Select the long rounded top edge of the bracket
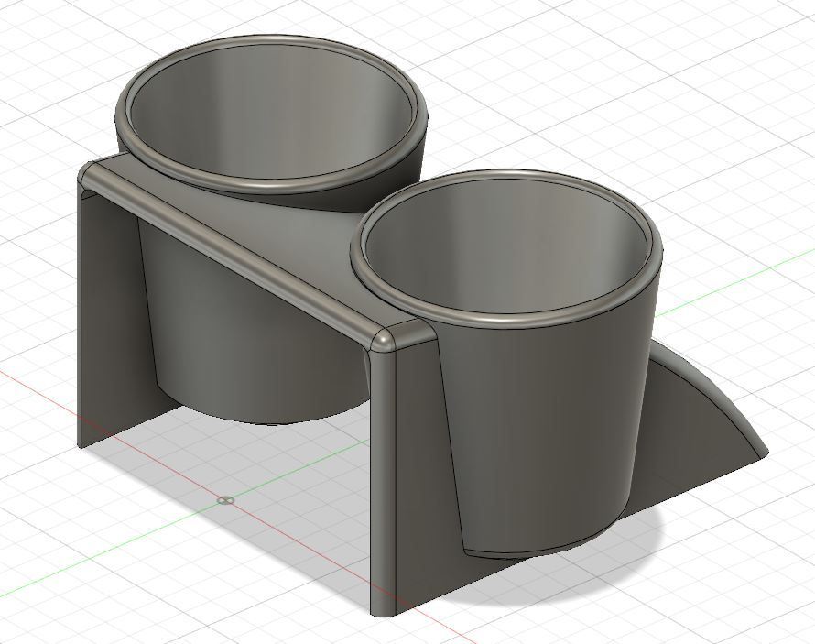 238,246
